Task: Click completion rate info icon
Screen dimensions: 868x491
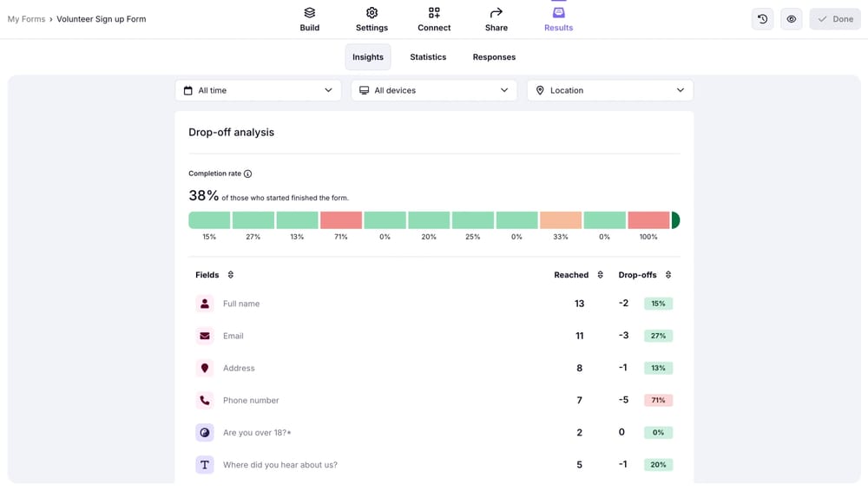Action: coord(248,173)
